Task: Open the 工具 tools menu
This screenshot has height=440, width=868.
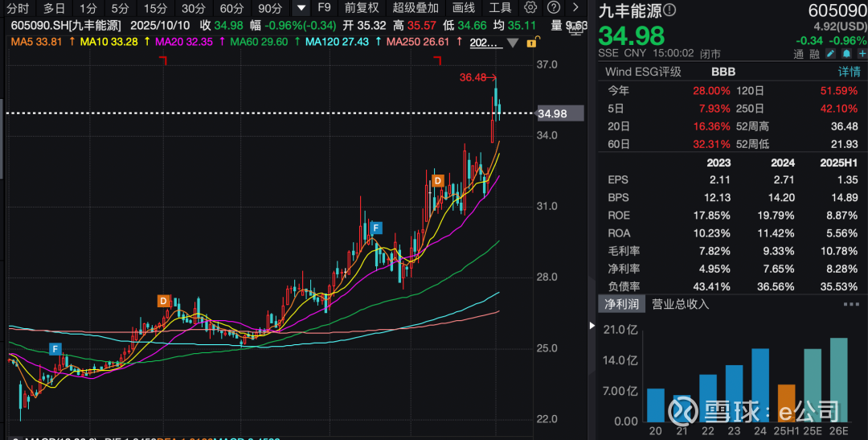Action: click(500, 8)
